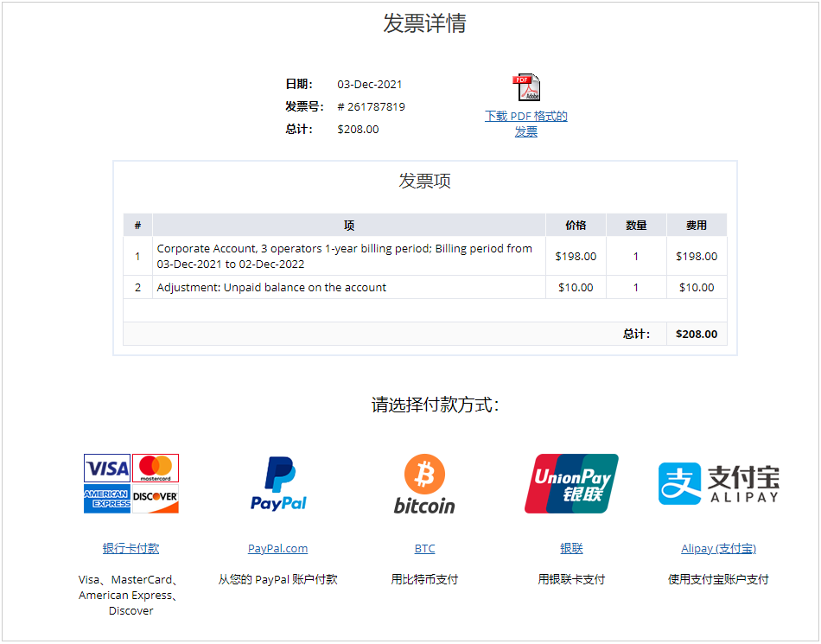Click the $10.00 fee cell
This screenshot has height=644, width=821.
click(x=697, y=288)
